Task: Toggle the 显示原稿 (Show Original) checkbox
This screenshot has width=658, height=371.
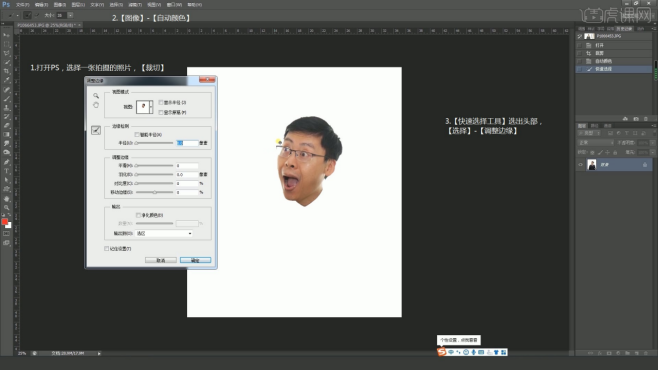Action: click(161, 112)
